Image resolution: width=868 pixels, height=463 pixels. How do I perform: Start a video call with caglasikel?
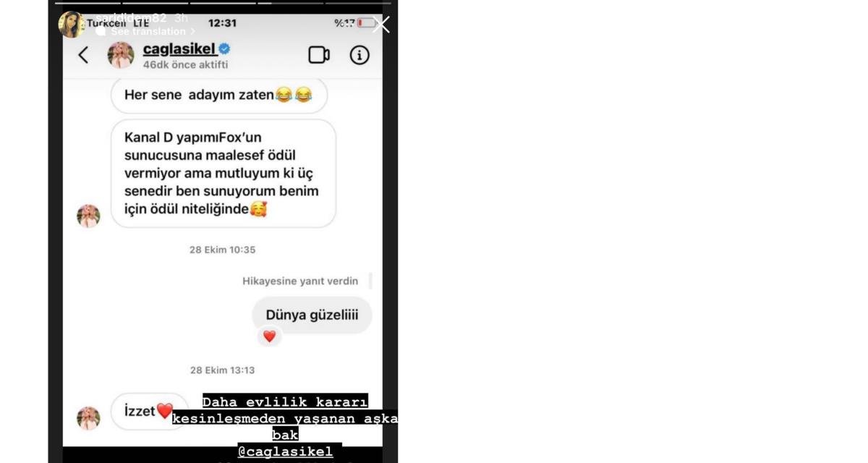(319, 55)
